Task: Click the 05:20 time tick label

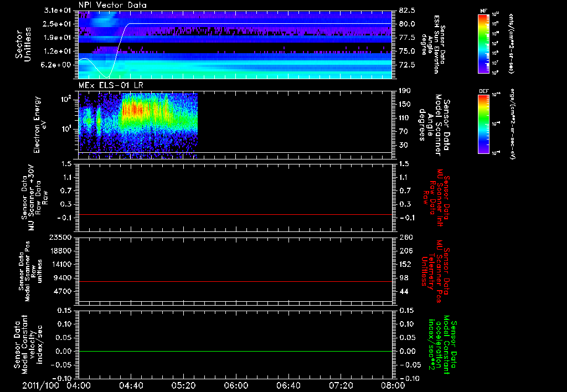Action: 183,385
